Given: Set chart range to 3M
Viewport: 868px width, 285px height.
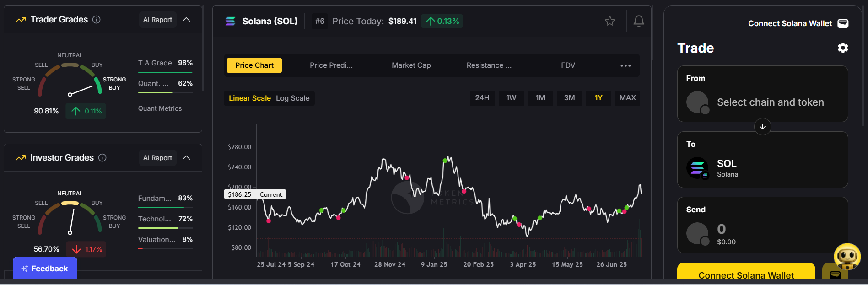Looking at the screenshot, I should [x=569, y=98].
